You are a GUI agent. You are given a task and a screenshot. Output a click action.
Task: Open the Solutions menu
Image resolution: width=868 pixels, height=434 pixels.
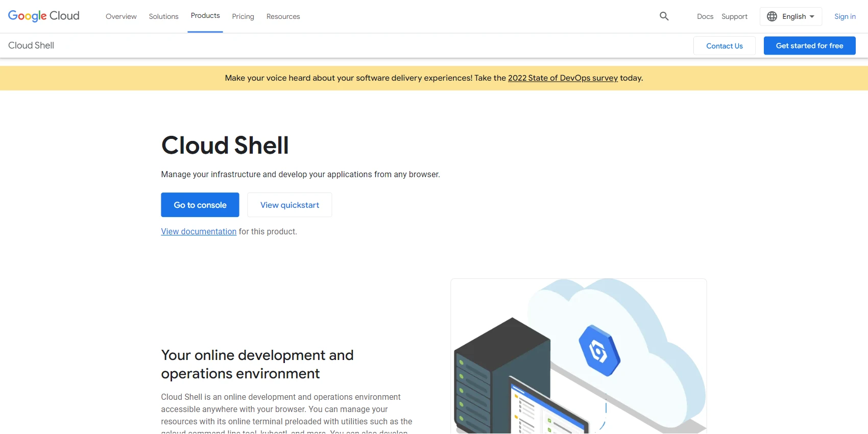pyautogui.click(x=163, y=16)
